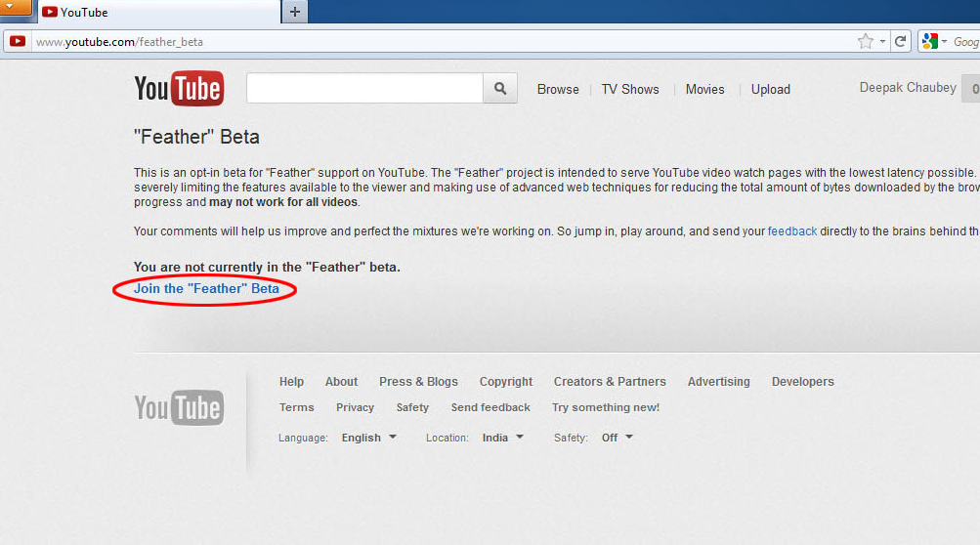This screenshot has height=545, width=980.
Task: Open the Firefox orange menu button
Action: 16,8
